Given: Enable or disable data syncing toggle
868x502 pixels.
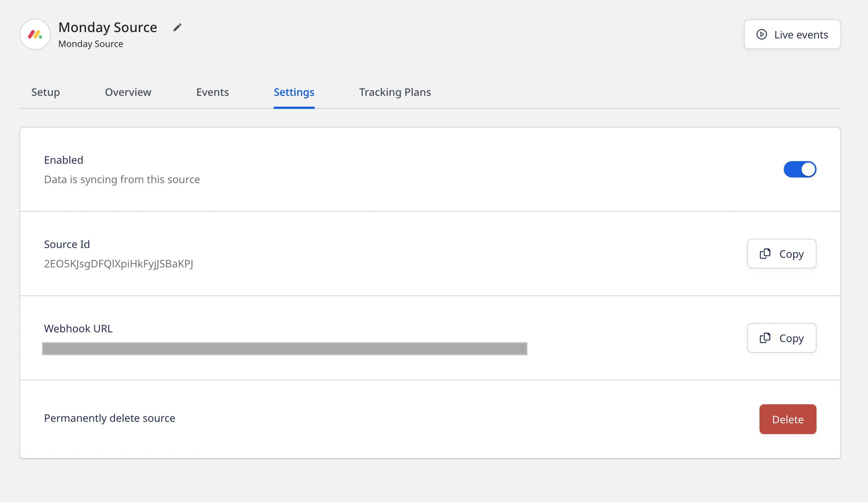Looking at the screenshot, I should (x=801, y=169).
